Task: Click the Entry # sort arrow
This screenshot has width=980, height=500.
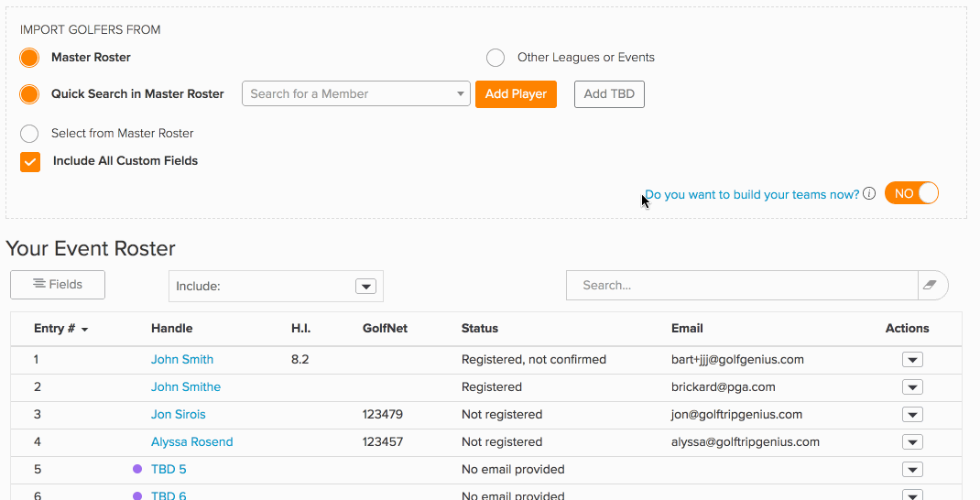Action: [x=85, y=330]
